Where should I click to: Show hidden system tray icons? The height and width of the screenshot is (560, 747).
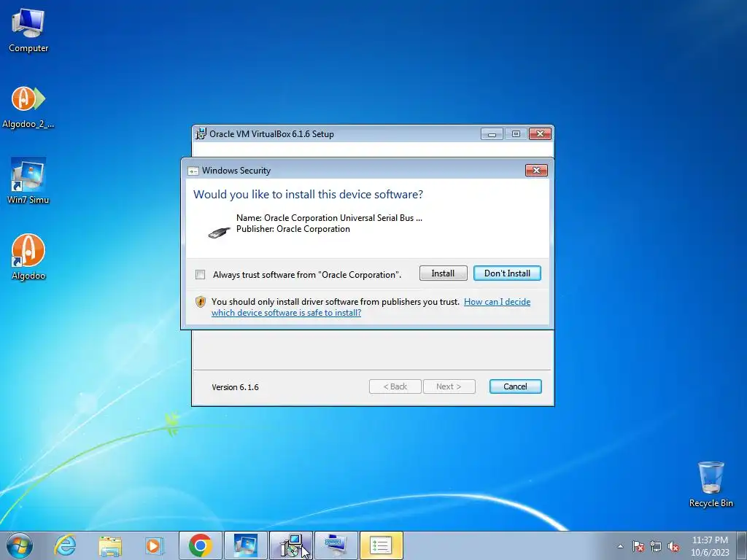point(620,546)
